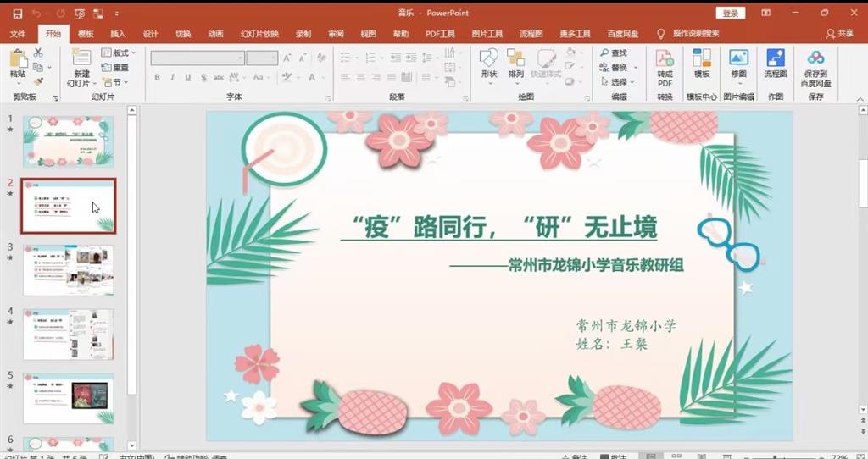Increase list indent level icon
This screenshot has width=868, height=459.
point(411,58)
